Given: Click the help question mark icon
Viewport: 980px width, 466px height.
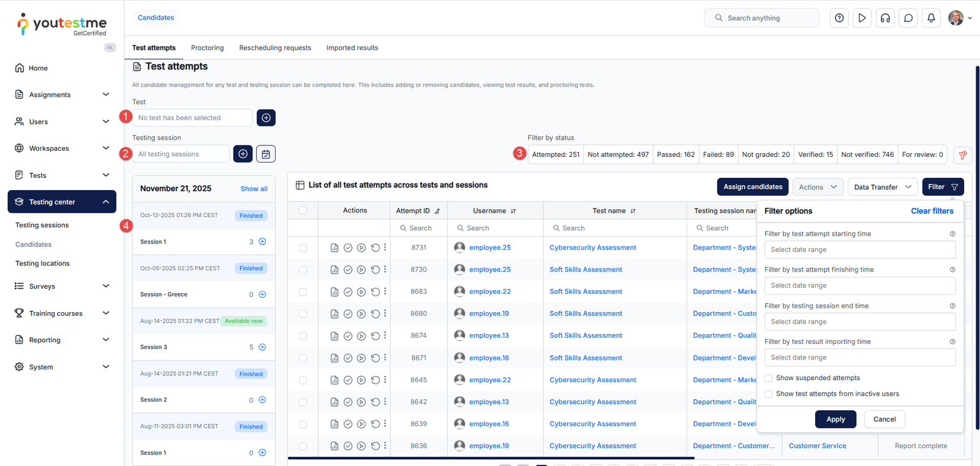Looking at the screenshot, I should tap(839, 18).
